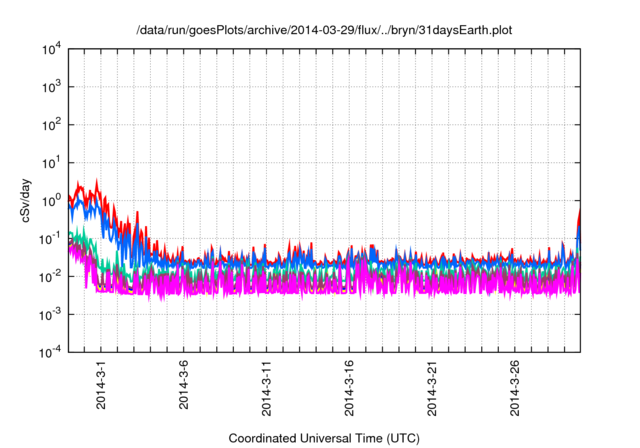Click the 10^-3 y-axis tick label

pos(50,314)
